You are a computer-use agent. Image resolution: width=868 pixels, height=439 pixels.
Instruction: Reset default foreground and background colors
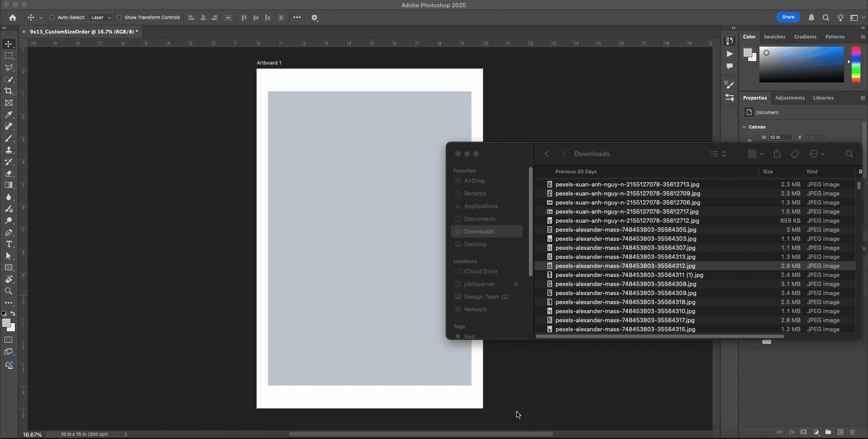[x=4, y=313]
